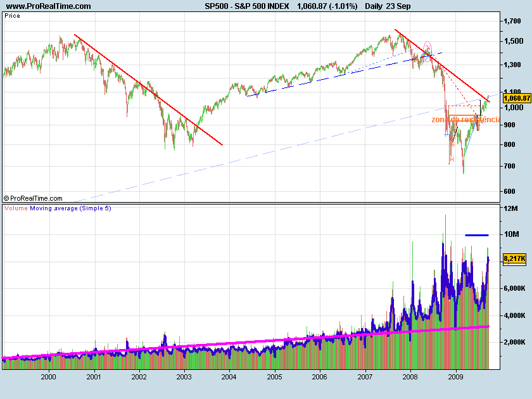Click the 2003 year label on time axis
This screenshot has width=532, height=399.
[x=184, y=377]
